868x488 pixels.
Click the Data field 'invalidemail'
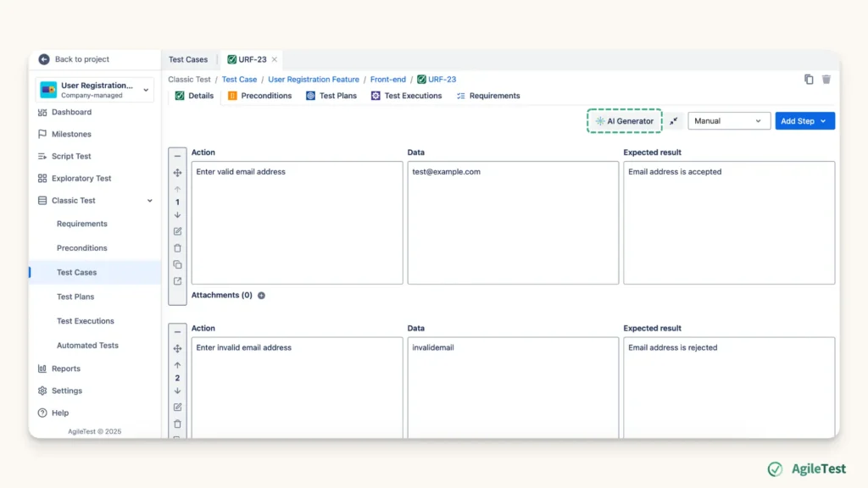(x=513, y=388)
